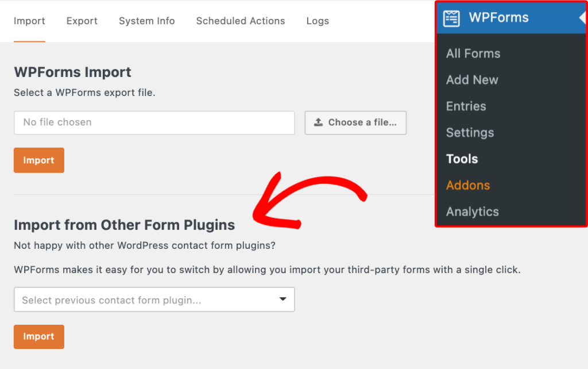The width and height of the screenshot is (588, 369).
Task: Open the Addons page
Action: (x=468, y=185)
